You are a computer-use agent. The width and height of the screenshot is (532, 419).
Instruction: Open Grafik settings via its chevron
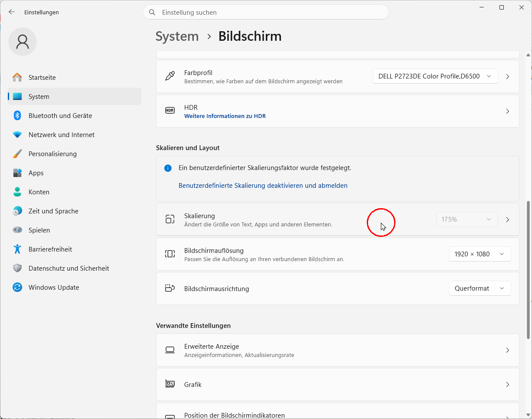[508, 384]
